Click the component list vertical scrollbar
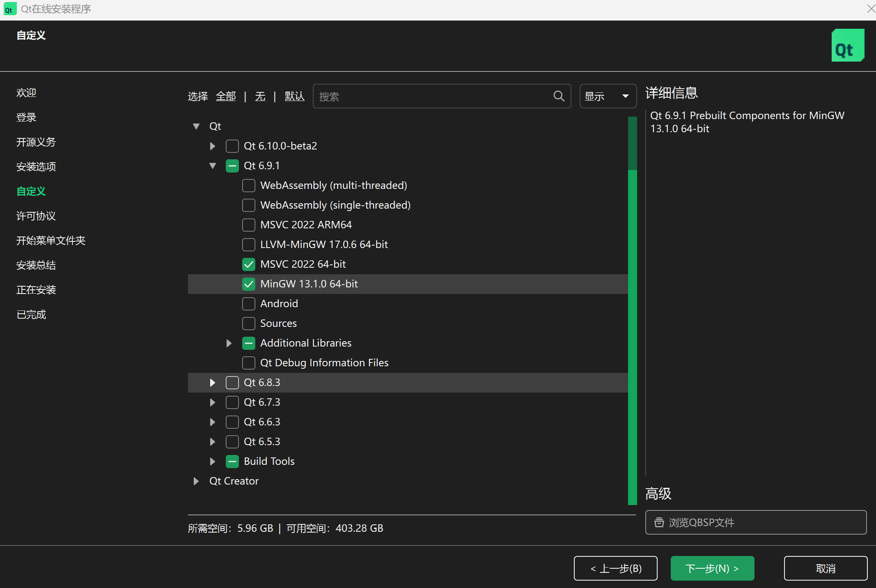The image size is (876, 588). pos(632,328)
